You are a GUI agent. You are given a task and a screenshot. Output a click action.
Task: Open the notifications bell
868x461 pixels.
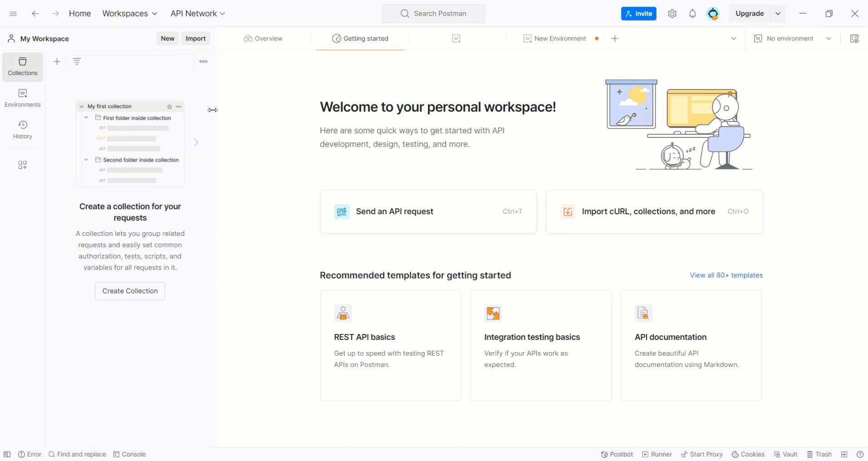(x=692, y=14)
